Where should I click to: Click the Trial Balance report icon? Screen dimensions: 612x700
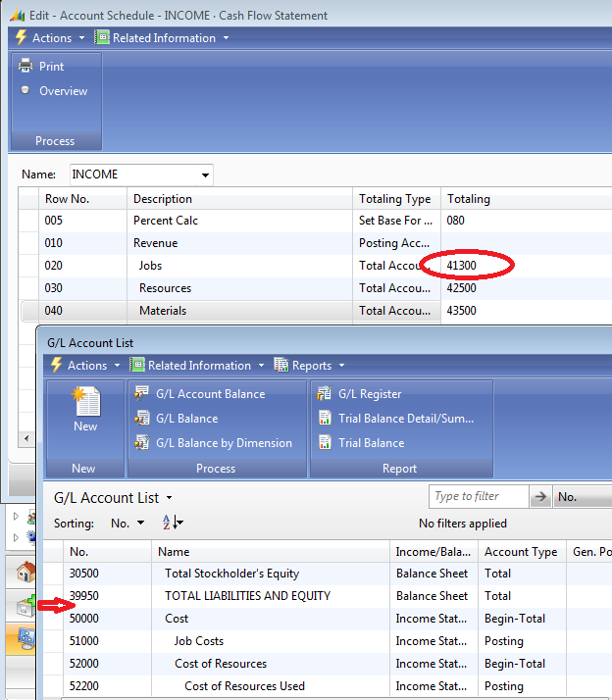pyautogui.click(x=326, y=442)
